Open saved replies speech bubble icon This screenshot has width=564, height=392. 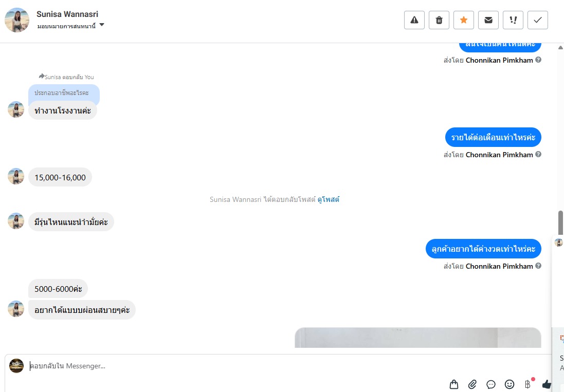490,384
